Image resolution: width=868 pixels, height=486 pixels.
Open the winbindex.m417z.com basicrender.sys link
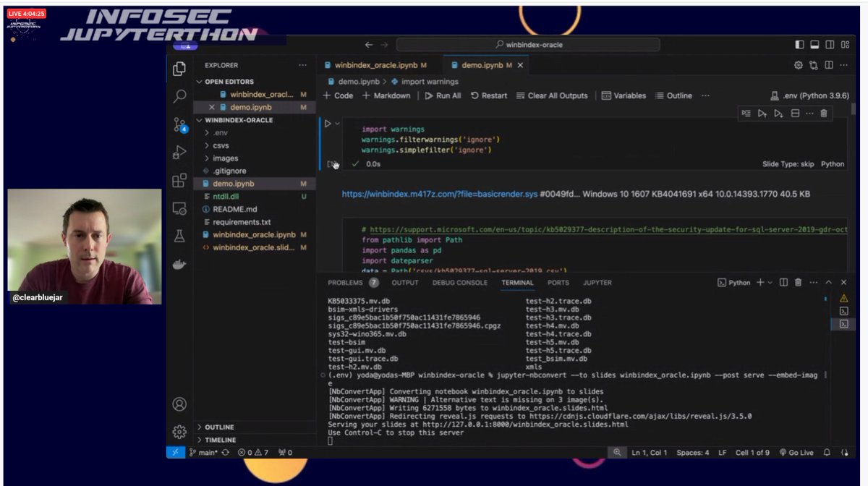pos(440,194)
